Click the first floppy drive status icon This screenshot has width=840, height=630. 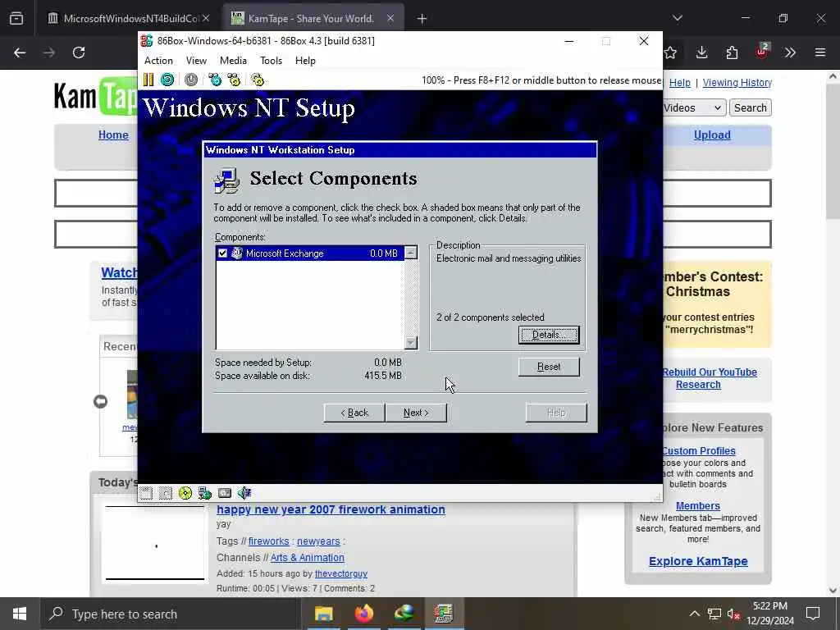[x=146, y=493]
